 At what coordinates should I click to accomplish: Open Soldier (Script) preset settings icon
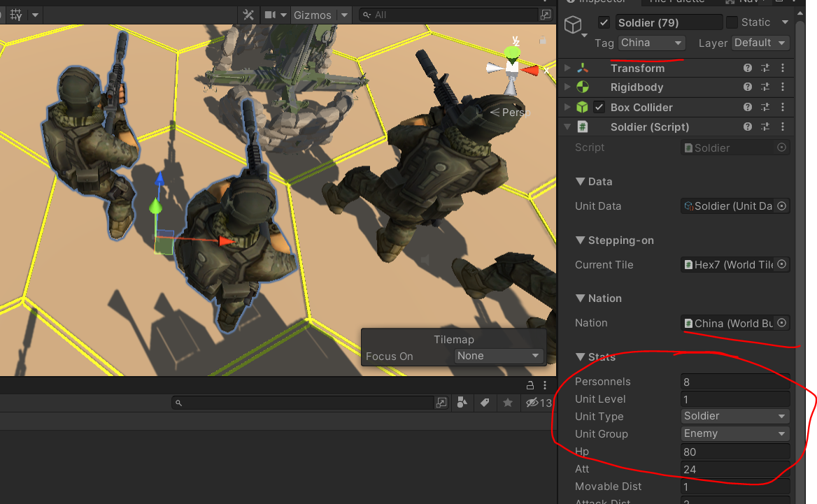(765, 127)
